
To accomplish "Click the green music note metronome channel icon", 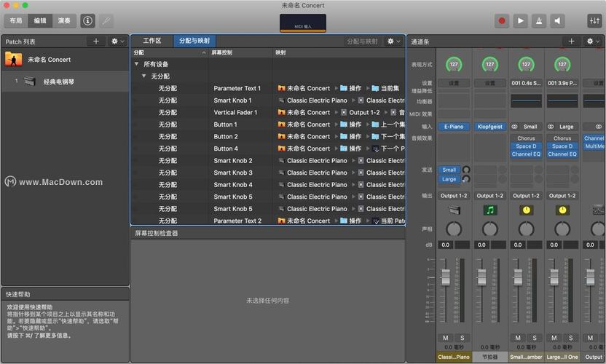I will coord(490,210).
